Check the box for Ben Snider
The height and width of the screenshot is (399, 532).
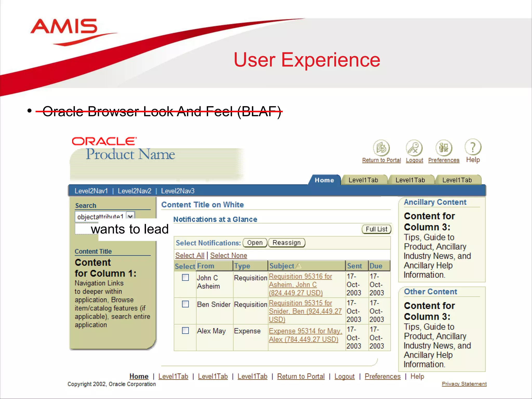coord(185,304)
